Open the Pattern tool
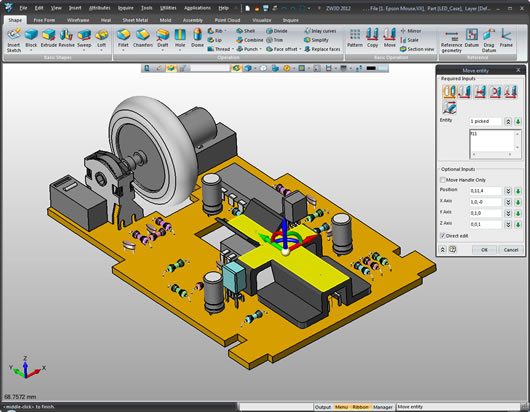This screenshot has width=530, height=412. (x=355, y=38)
